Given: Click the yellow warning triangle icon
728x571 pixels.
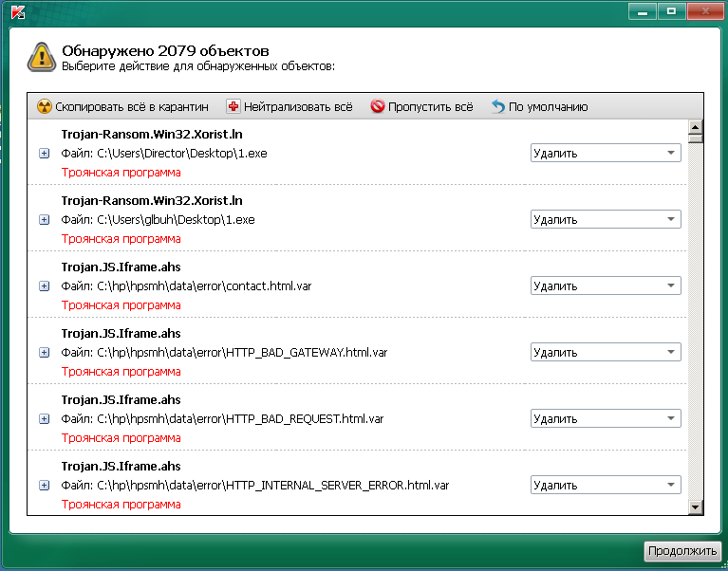Looking at the screenshot, I should [42, 56].
